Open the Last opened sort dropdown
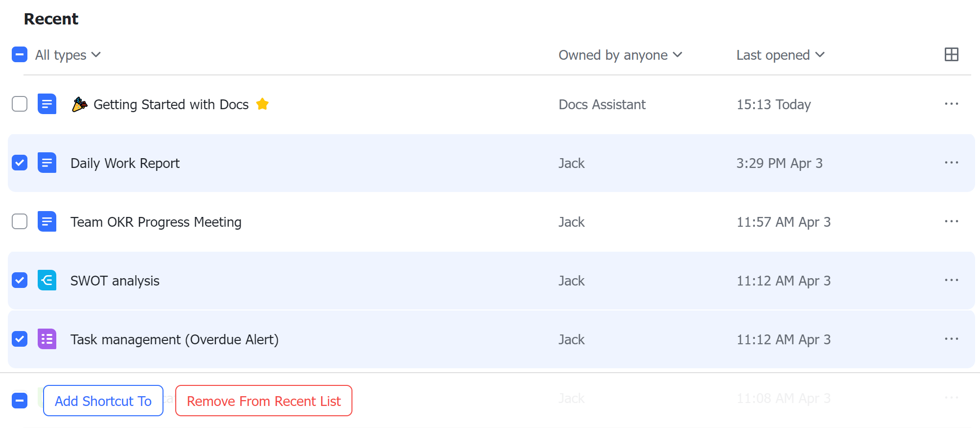 (x=779, y=54)
